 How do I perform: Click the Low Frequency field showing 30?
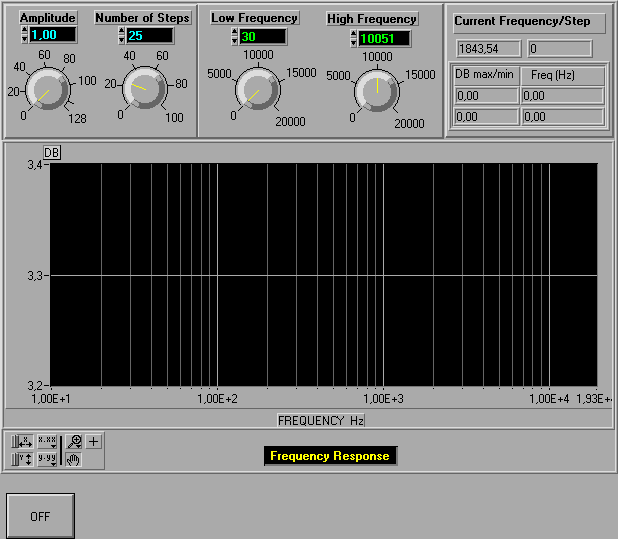pos(263,37)
